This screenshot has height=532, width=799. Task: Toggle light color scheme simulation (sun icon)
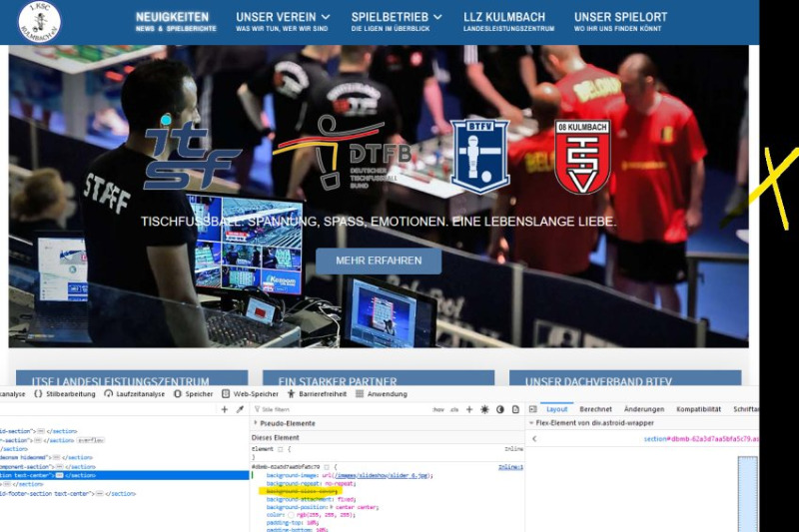[x=484, y=409]
